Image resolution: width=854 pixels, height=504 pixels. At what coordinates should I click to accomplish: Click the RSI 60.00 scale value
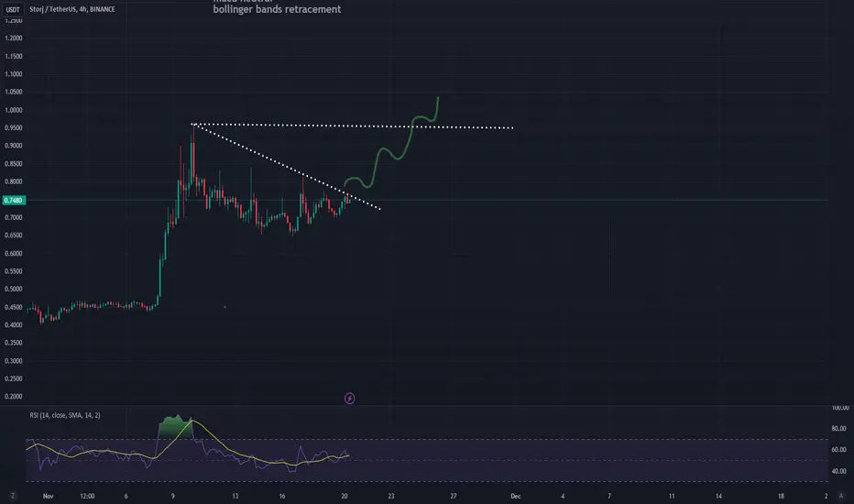[x=838, y=450]
